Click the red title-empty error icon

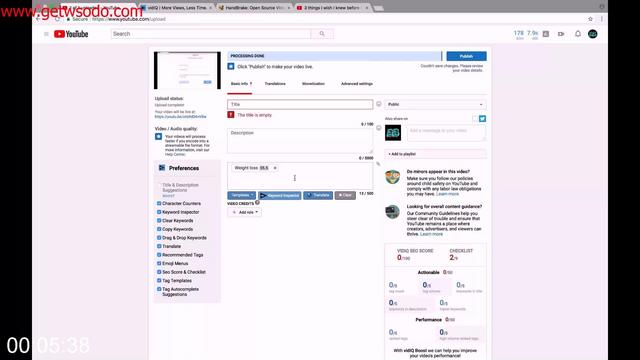231,115
